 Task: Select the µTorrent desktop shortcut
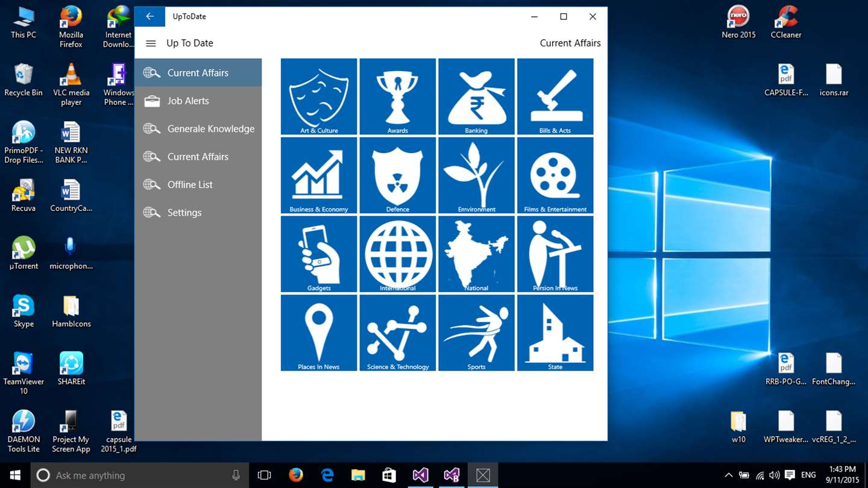point(24,254)
